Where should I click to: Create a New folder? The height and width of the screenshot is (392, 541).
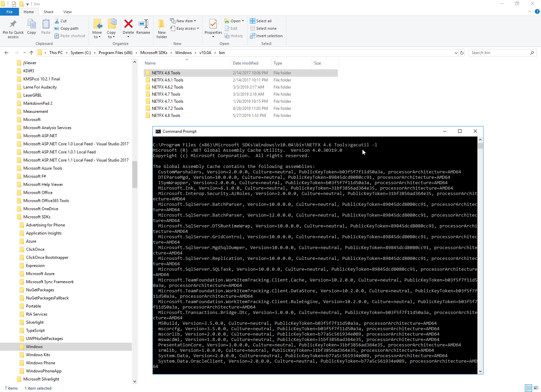click(162, 28)
